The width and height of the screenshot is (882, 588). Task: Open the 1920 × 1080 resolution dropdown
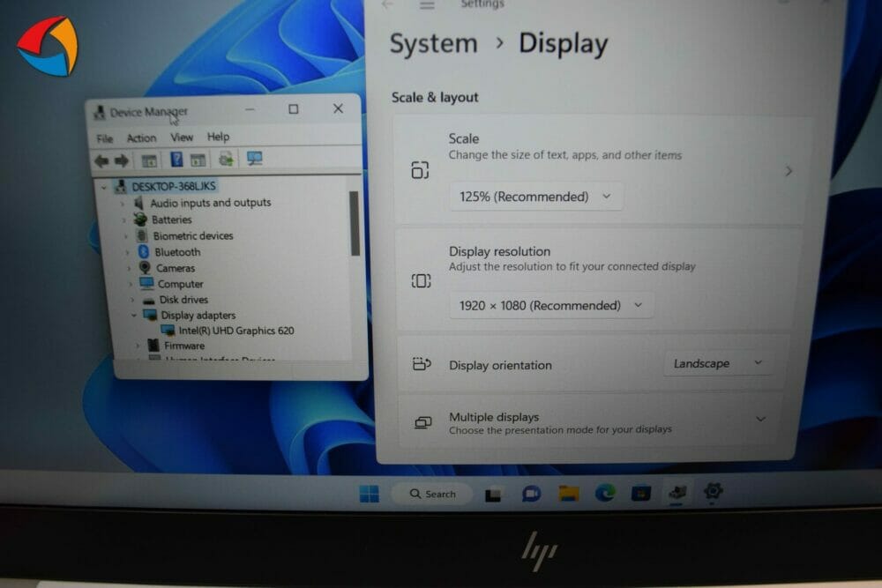tap(551, 305)
